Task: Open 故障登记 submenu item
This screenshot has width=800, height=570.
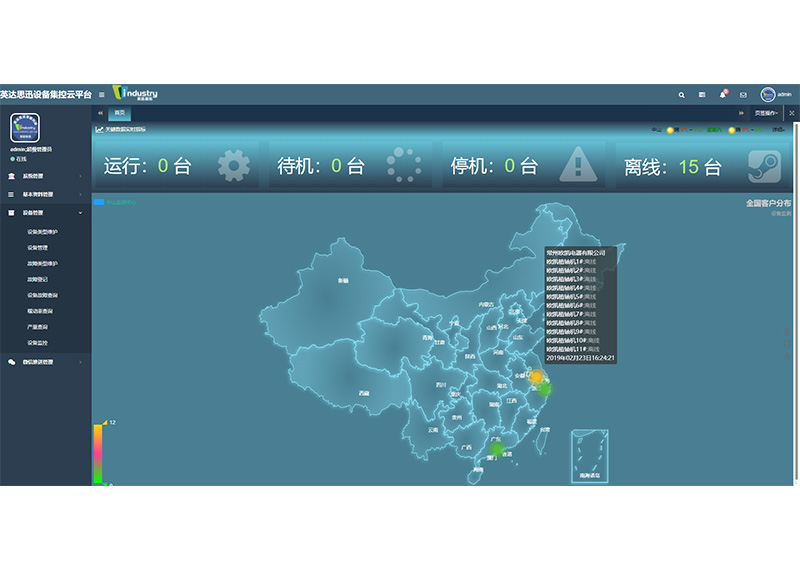Action: [x=37, y=280]
